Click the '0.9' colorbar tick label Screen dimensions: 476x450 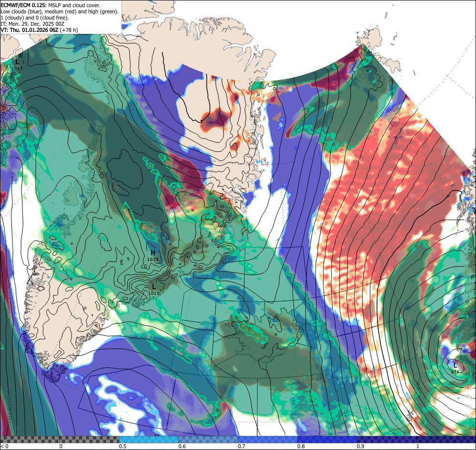[361, 446]
